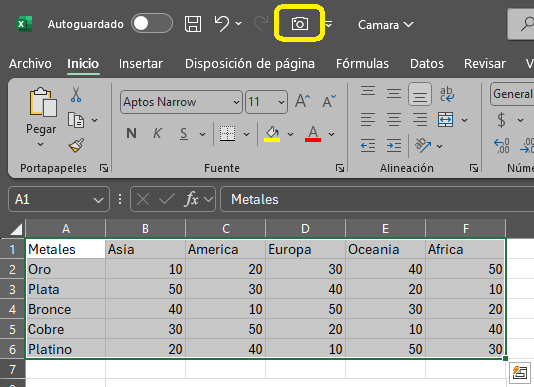Click the Camera tool icon
The image size is (534, 387).
(300, 24)
